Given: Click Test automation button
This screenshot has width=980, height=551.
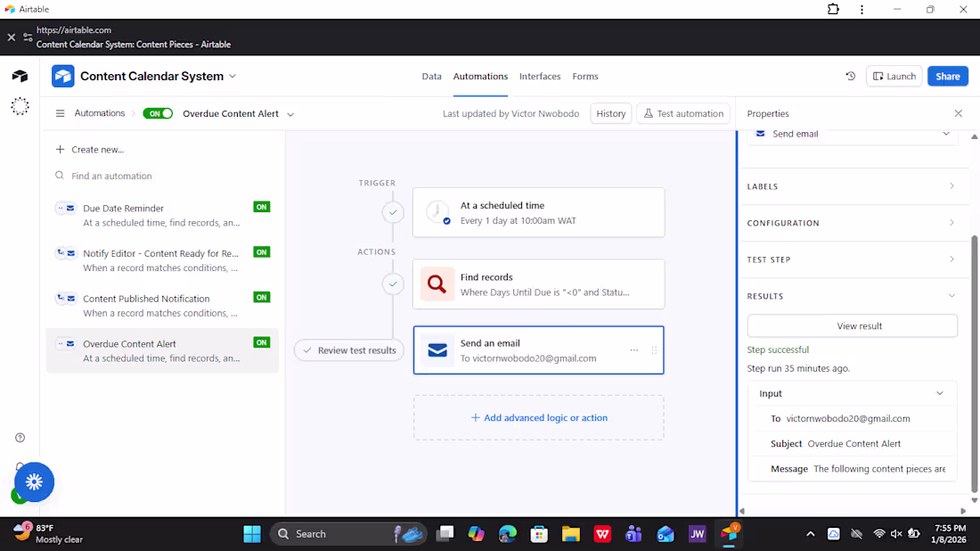Looking at the screenshot, I should tap(683, 113).
